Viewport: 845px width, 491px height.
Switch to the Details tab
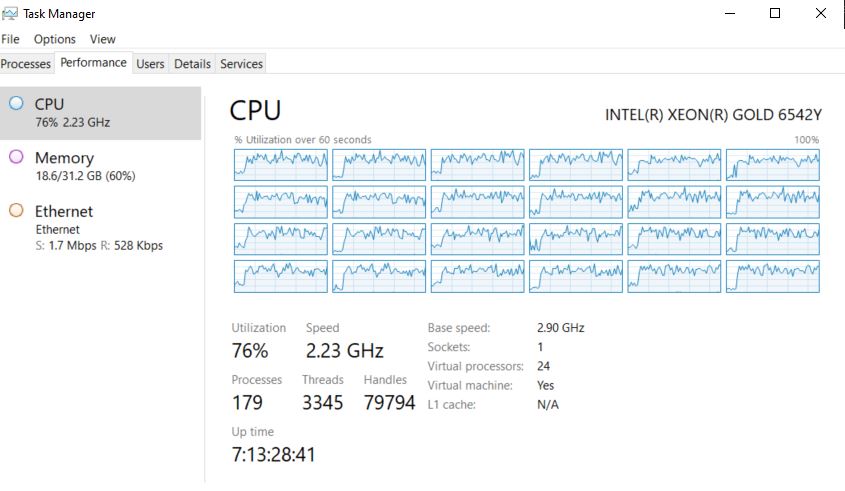tap(192, 64)
